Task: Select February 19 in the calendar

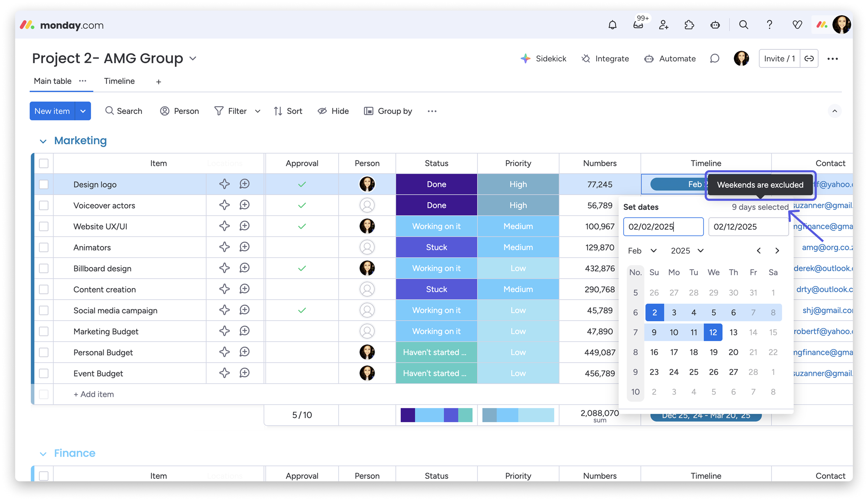Action: [x=713, y=352]
